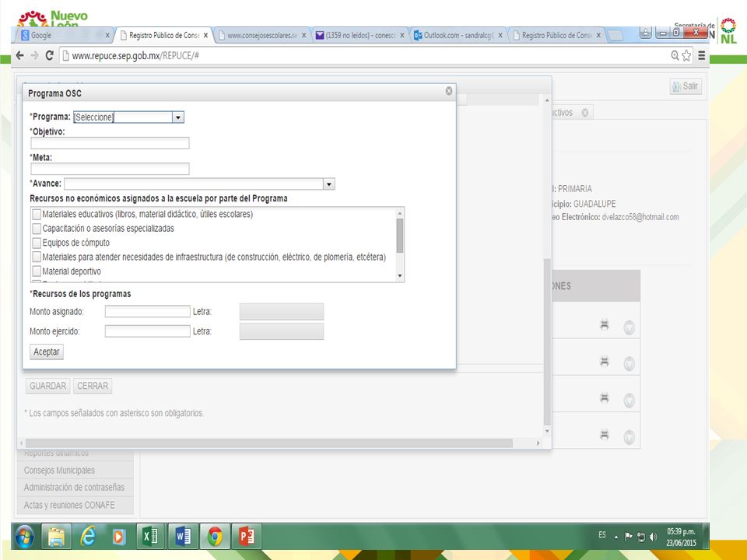This screenshot has height=560, width=747.
Task: Click the GUARDAR button
Action: [47, 386]
